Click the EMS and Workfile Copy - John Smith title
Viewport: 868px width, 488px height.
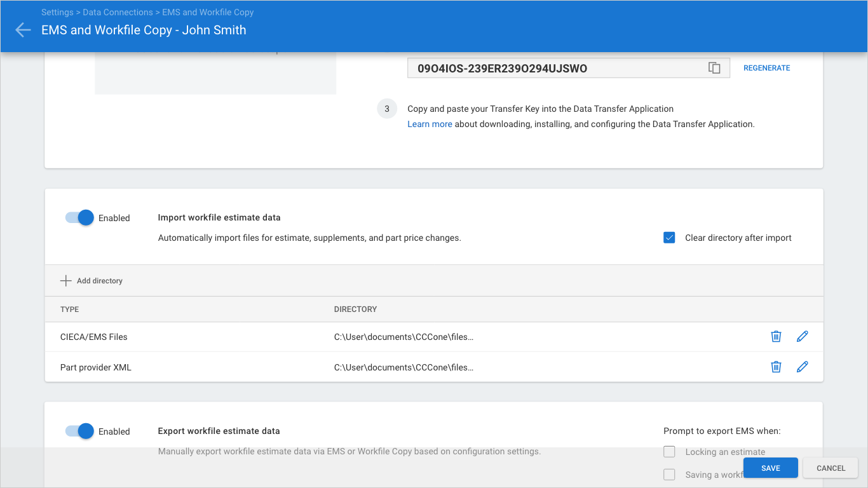(x=144, y=30)
